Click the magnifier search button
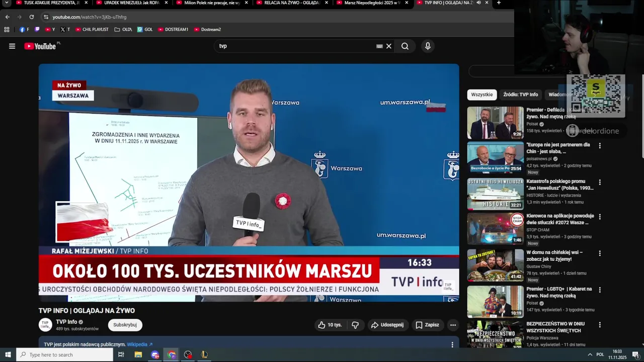Viewport: 644px width, 362px height. point(405,46)
